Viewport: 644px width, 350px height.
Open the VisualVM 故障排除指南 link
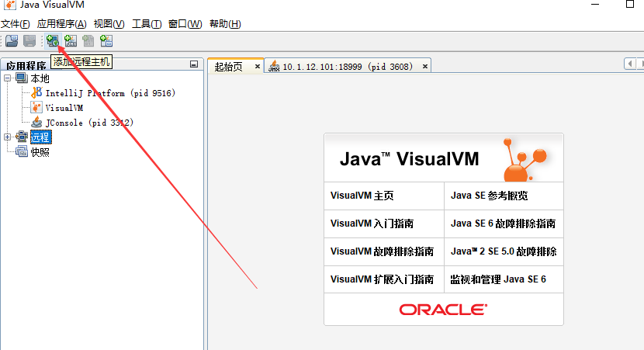pos(382,251)
